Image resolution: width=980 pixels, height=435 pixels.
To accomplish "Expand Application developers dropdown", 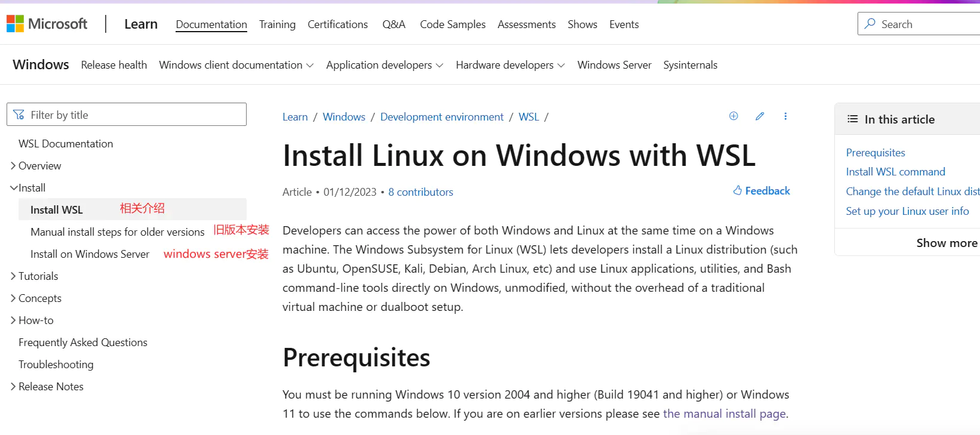I will [x=385, y=65].
